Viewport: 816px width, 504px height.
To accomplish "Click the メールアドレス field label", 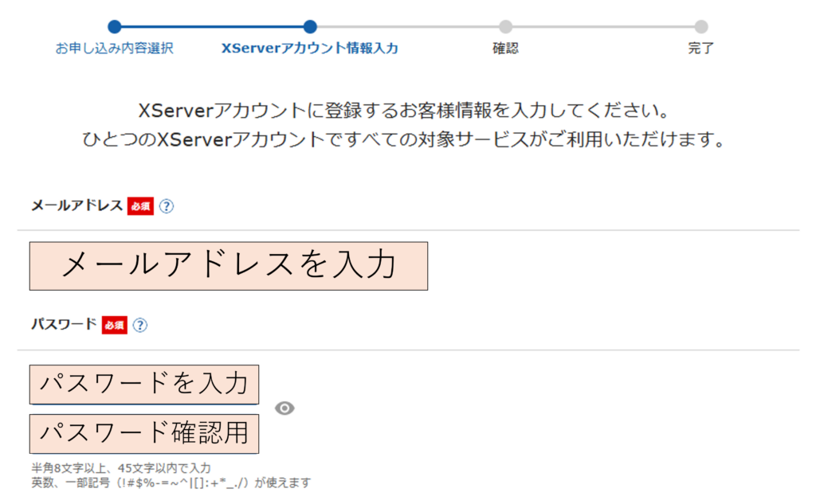I will 76,206.
